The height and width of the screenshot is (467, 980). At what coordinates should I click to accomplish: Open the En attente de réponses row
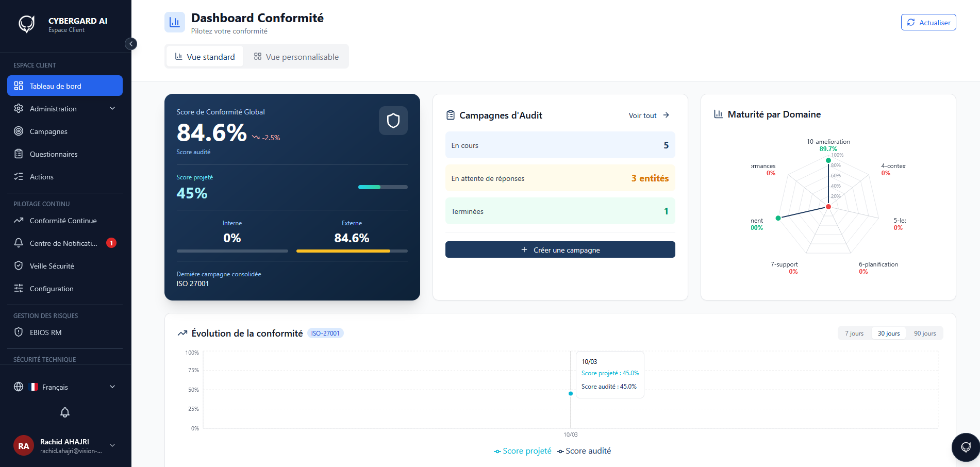coord(560,178)
